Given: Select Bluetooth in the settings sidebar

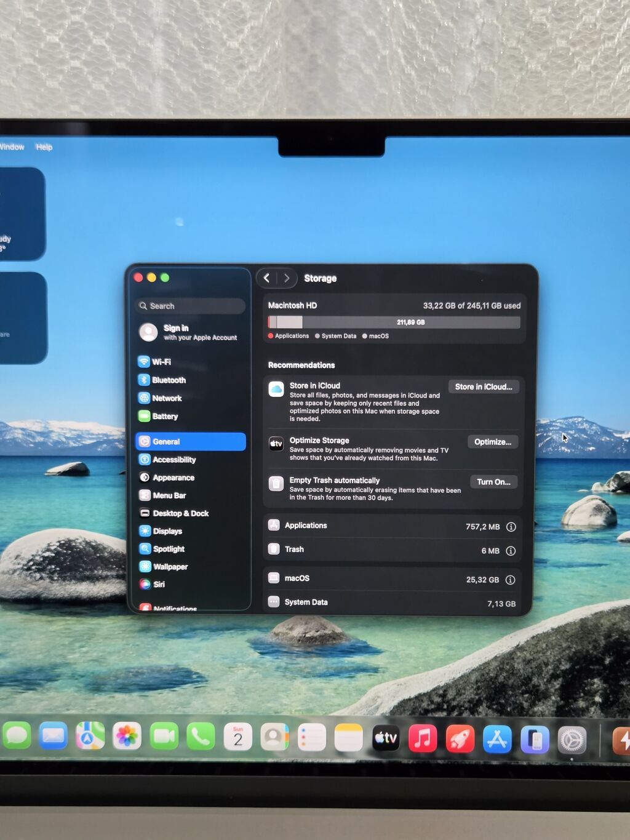Looking at the screenshot, I should 191,380.
